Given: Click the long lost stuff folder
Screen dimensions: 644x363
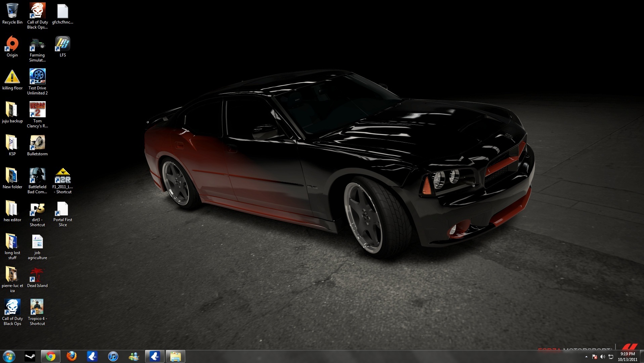Looking at the screenshot, I should [x=12, y=247].
